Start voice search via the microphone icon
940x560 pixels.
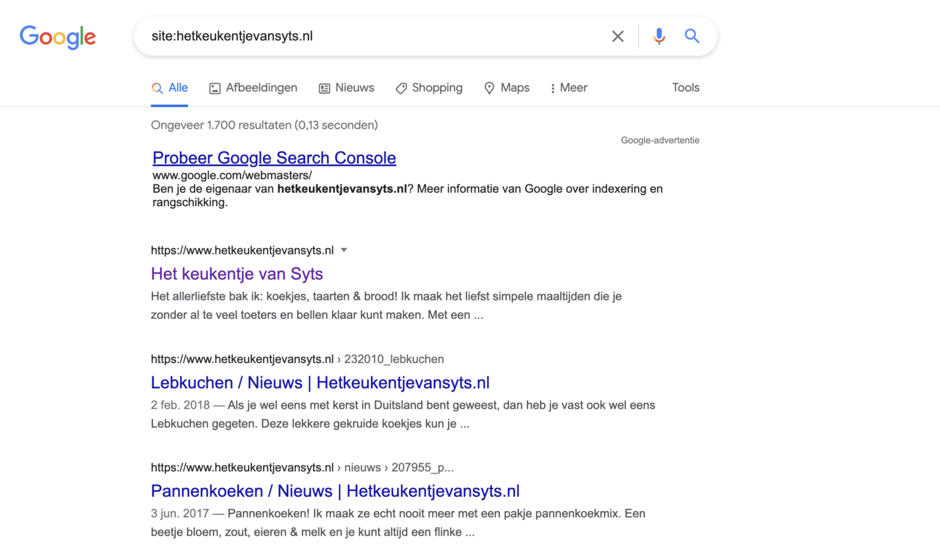tap(659, 36)
